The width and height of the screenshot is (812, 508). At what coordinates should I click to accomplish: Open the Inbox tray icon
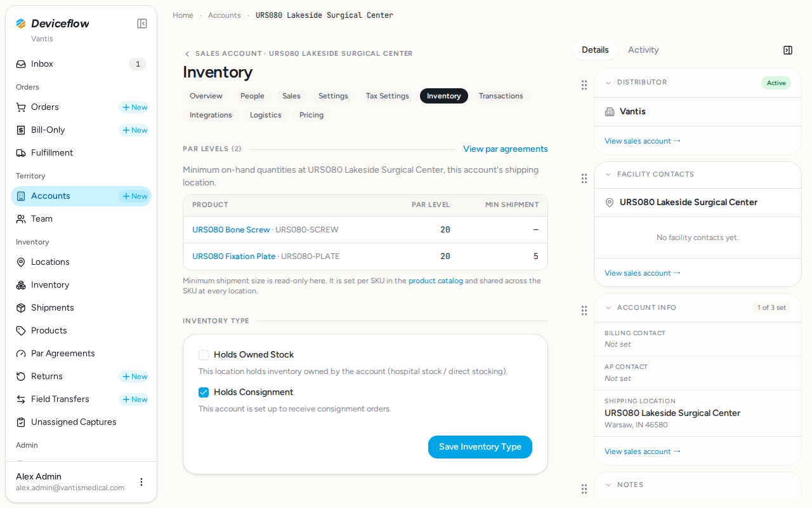(21, 64)
